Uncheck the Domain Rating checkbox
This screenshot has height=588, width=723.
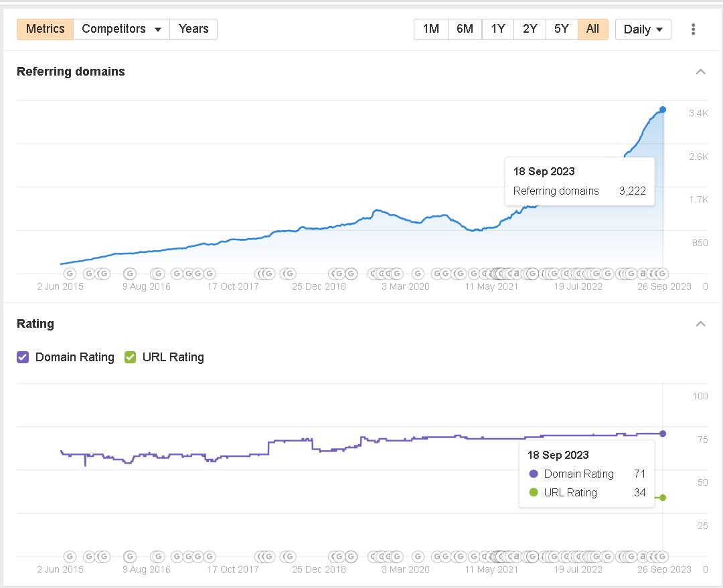coord(23,357)
